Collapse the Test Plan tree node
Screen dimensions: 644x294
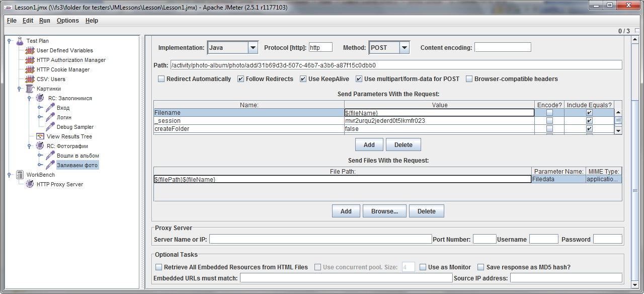[10, 41]
